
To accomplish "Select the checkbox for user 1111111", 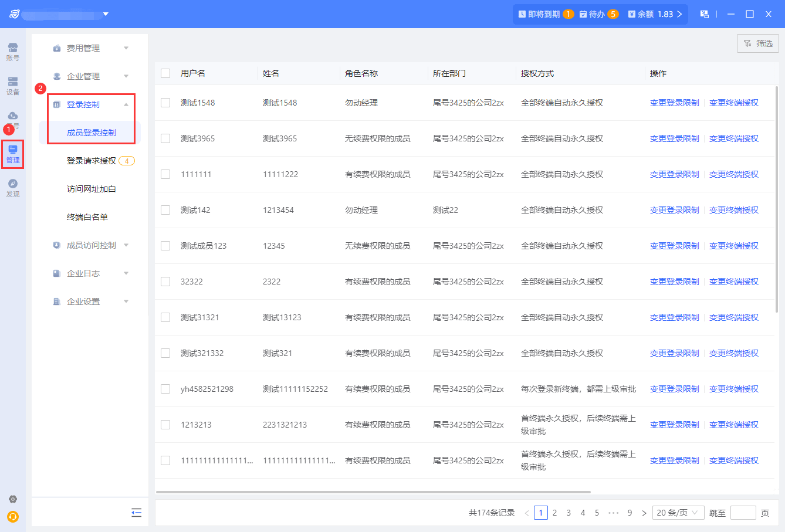I will coord(165,174).
